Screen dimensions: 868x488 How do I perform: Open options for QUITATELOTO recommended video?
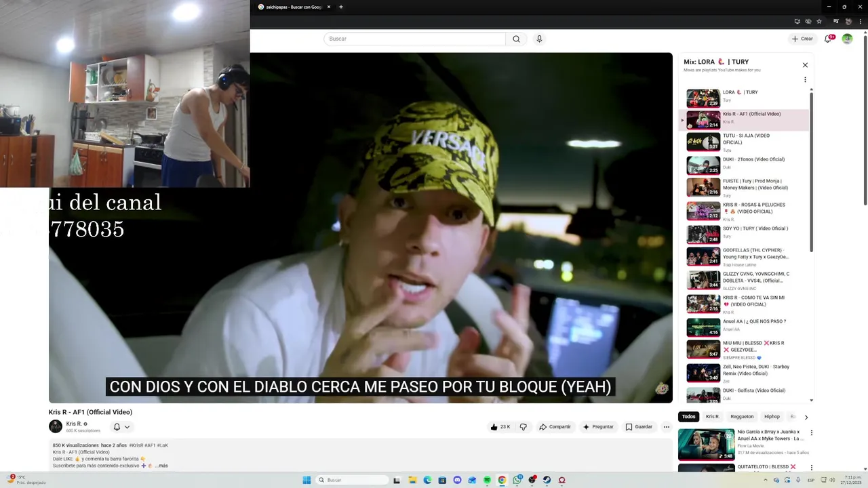pyautogui.click(x=812, y=468)
